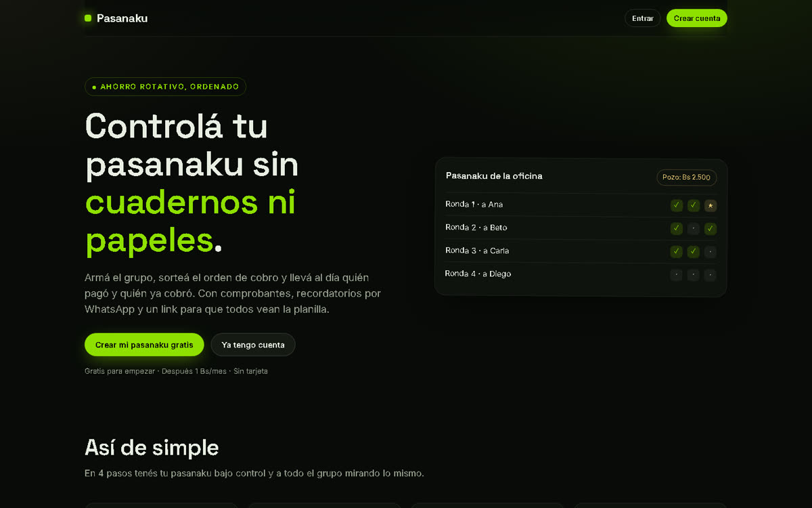812x508 pixels.
Task: Click the 'Ahorro rotativo, ordenado' badge
Action: click(x=166, y=87)
